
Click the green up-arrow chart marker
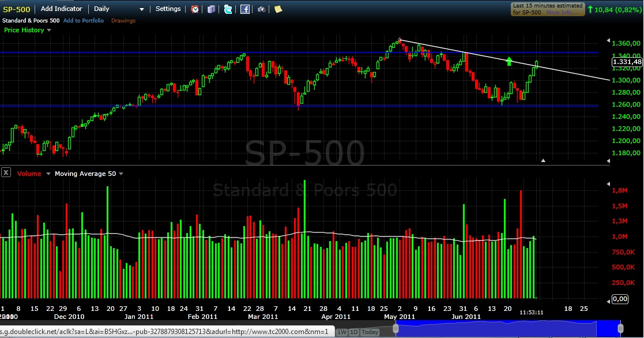coord(509,61)
